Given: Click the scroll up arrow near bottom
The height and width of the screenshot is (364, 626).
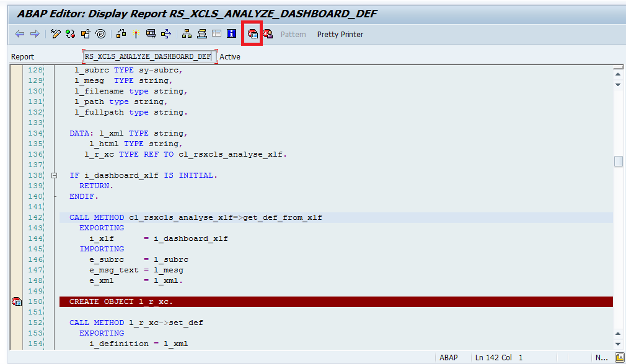Looking at the screenshot, I should [618, 334].
